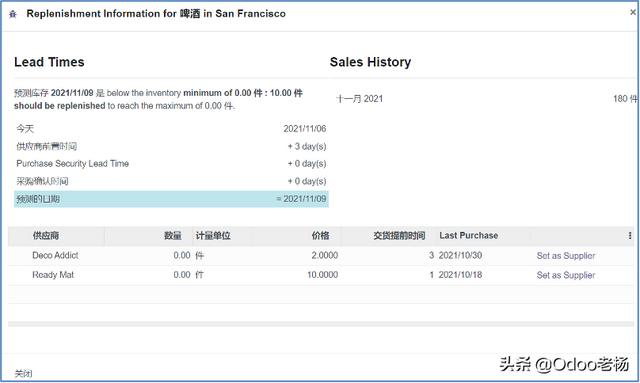This screenshot has width=640, height=383.
Task: Click the Deco Addict quantity 0.00
Action: (x=182, y=255)
